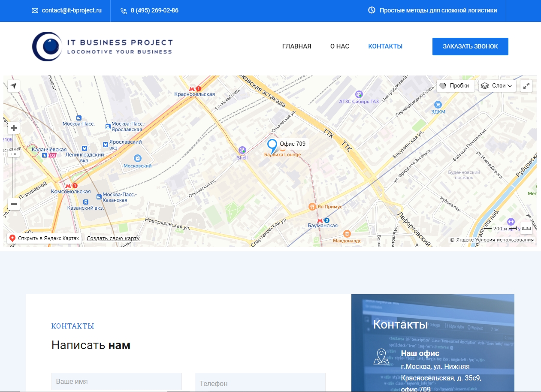
Task: Click the Ярославский вокзал station icon
Action: (x=106, y=145)
